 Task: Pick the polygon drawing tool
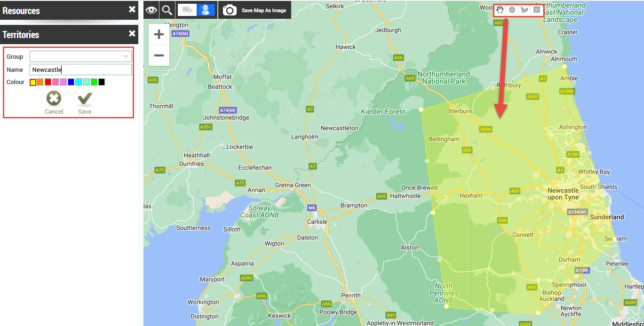tap(525, 10)
